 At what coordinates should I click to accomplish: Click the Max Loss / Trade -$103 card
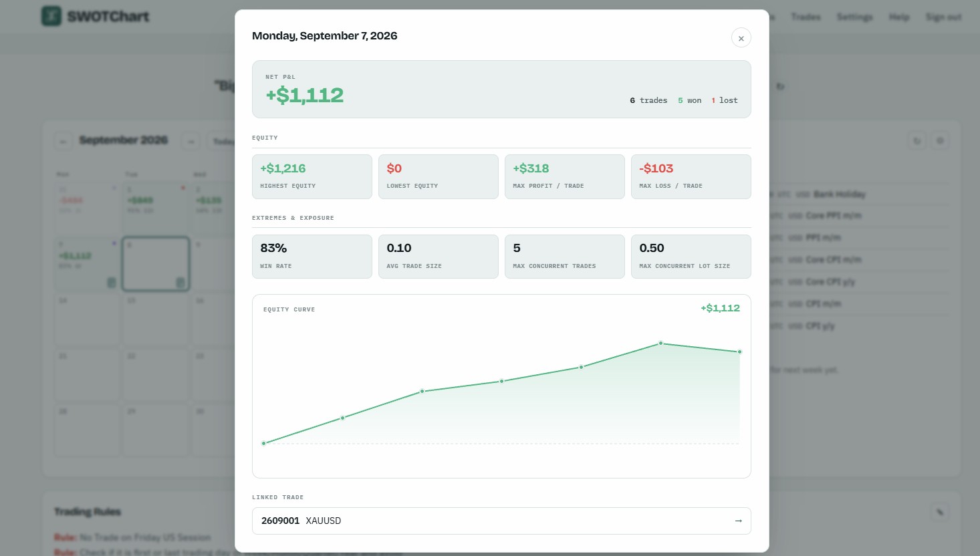tap(691, 176)
